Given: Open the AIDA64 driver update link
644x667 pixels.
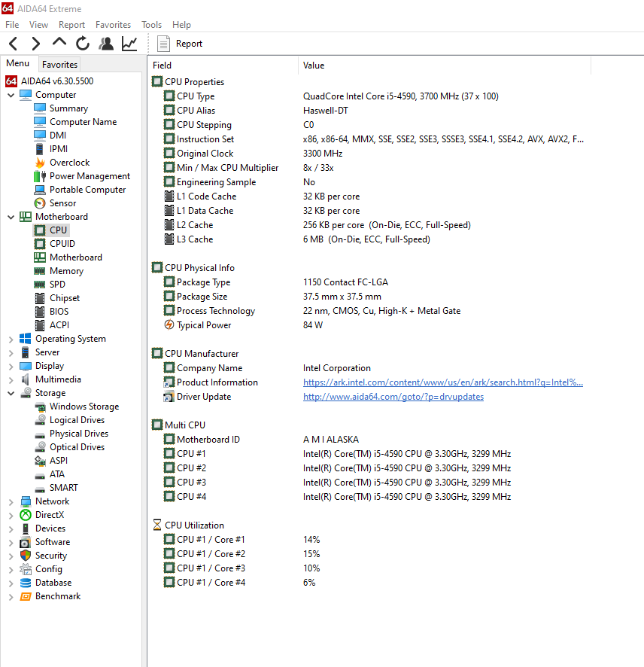Looking at the screenshot, I should [x=393, y=397].
